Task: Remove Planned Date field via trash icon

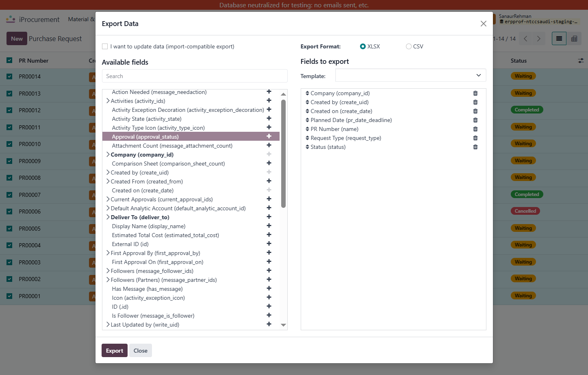Action: click(x=475, y=120)
